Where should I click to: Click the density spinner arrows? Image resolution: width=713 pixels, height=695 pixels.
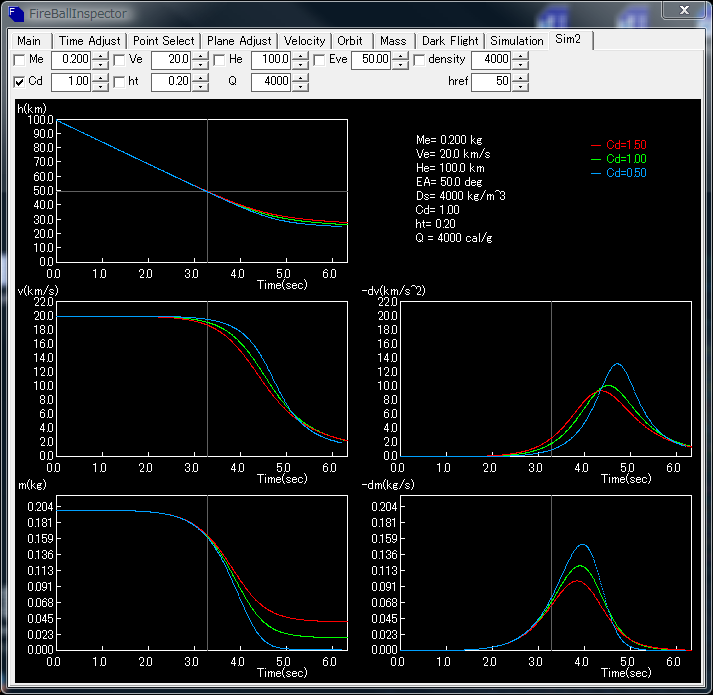[x=520, y=60]
